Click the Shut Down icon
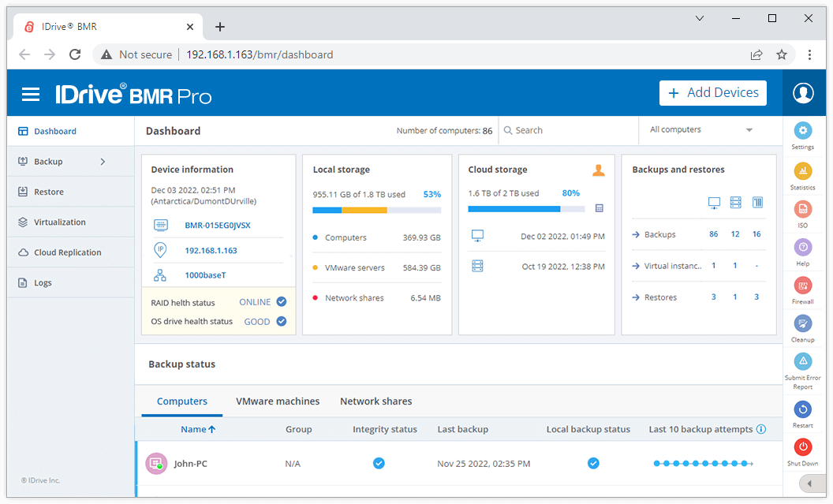833x504 pixels. pos(803,447)
